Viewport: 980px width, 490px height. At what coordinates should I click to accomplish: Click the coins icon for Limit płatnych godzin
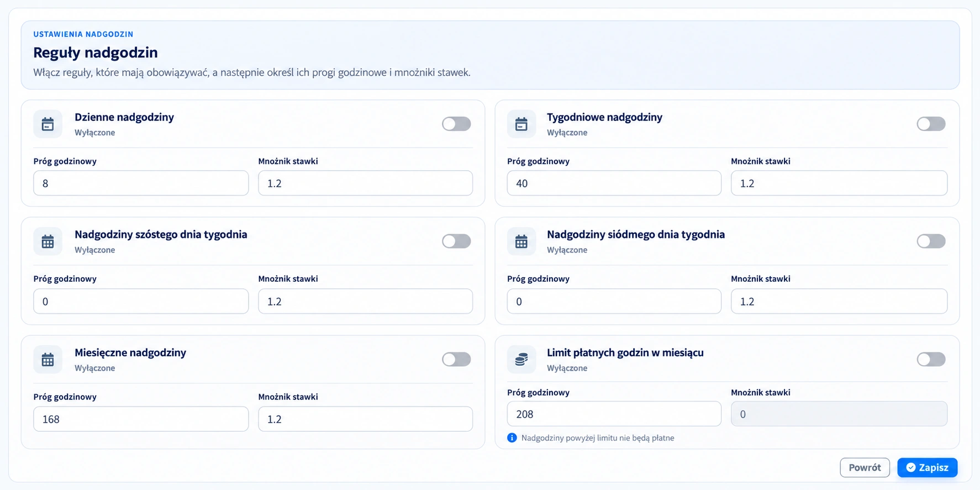[521, 360]
